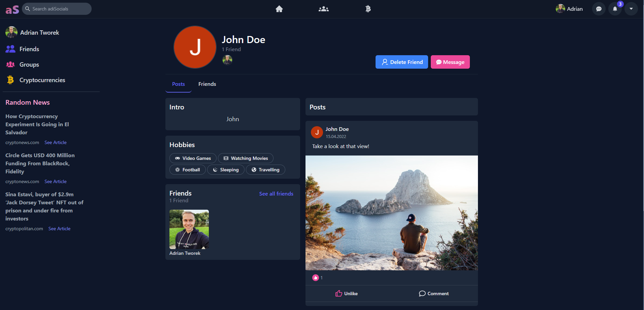This screenshot has height=310, width=644.
Task: Click pink like reaction counter icon
Action: (316, 278)
